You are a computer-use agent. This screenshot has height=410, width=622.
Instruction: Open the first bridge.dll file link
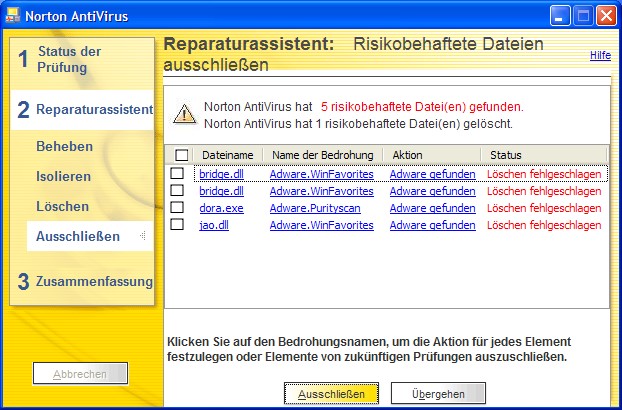pyautogui.click(x=221, y=174)
